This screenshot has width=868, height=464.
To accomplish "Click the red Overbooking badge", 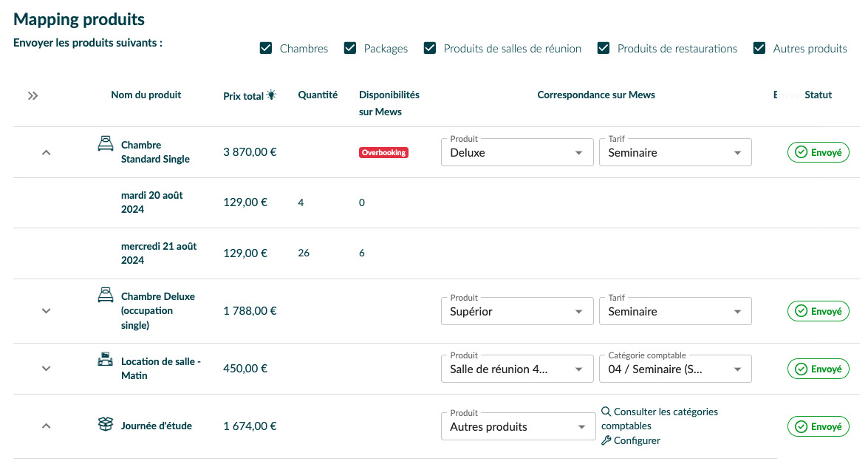I will 383,153.
